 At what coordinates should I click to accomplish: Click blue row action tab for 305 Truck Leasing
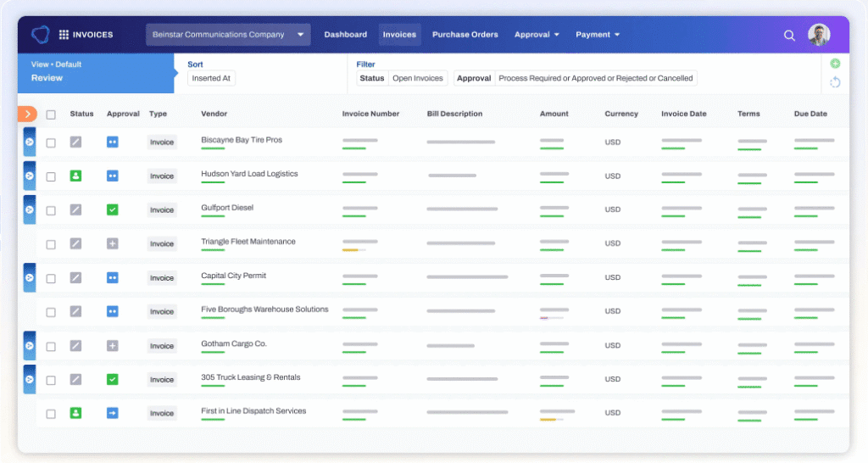coord(30,379)
